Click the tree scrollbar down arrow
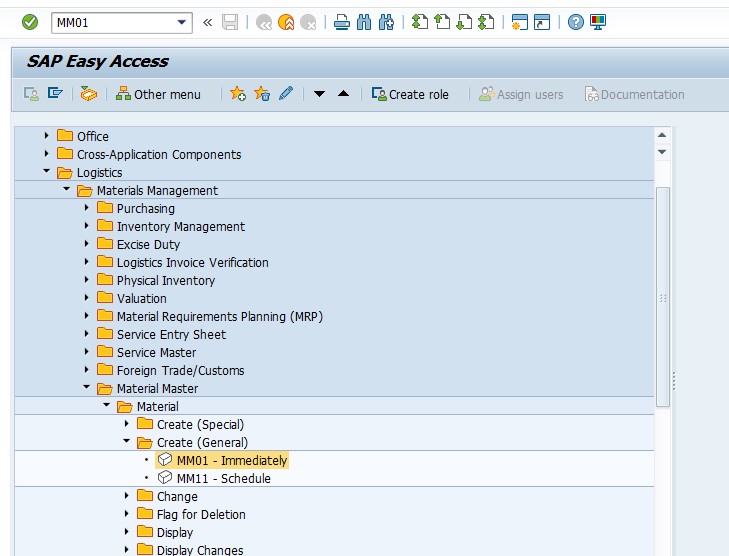 (x=662, y=152)
